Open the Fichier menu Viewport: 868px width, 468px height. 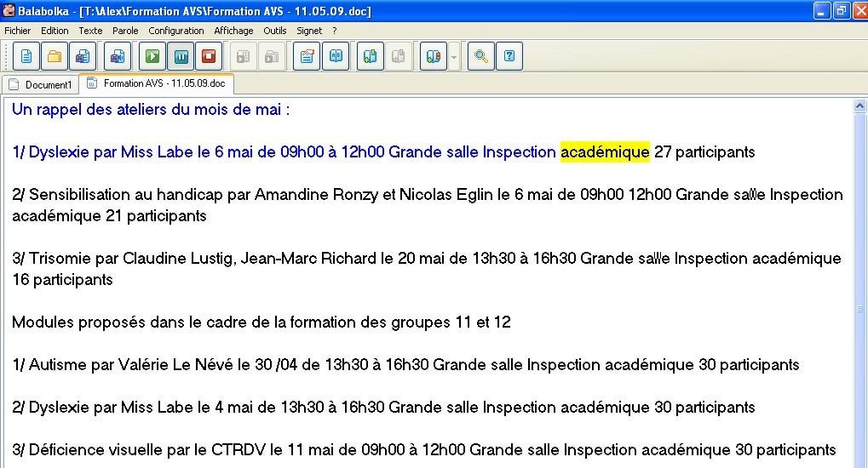tap(17, 31)
